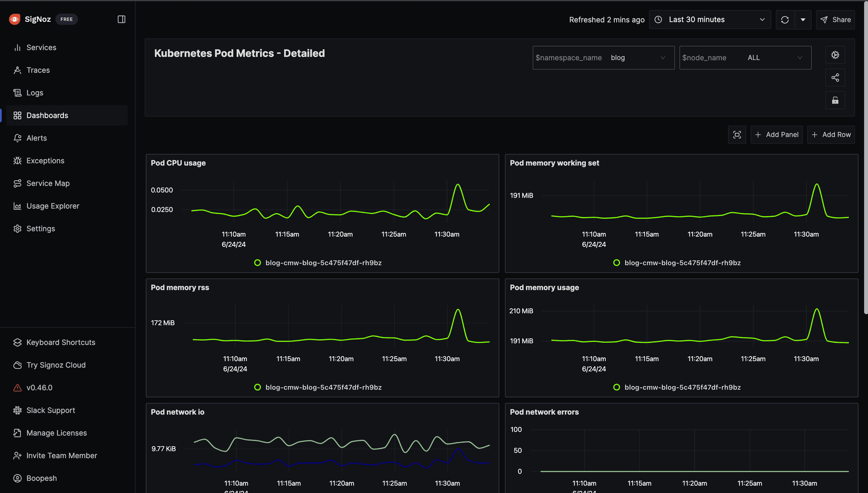This screenshot has height=493, width=868.
Task: Open Alerts from the sidebar
Action: pos(67,138)
